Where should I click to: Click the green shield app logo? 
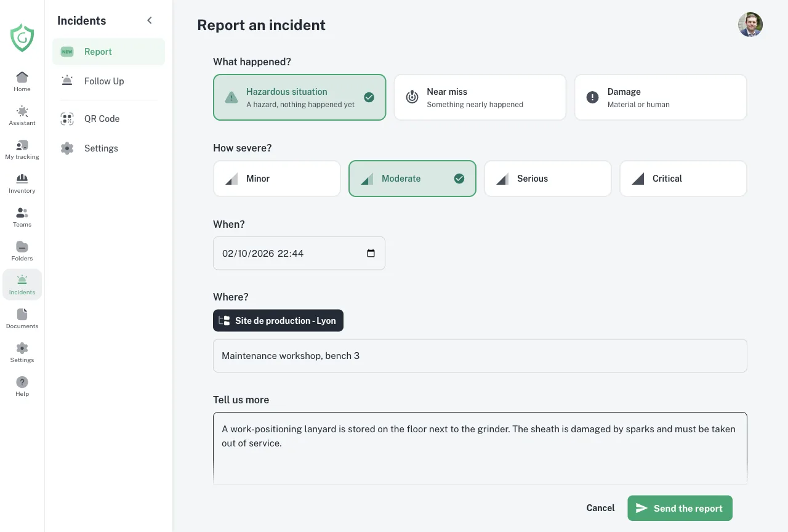click(22, 38)
